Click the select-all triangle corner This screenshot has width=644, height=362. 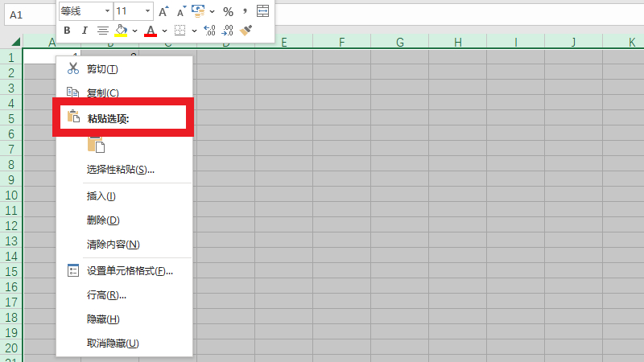tap(15, 42)
